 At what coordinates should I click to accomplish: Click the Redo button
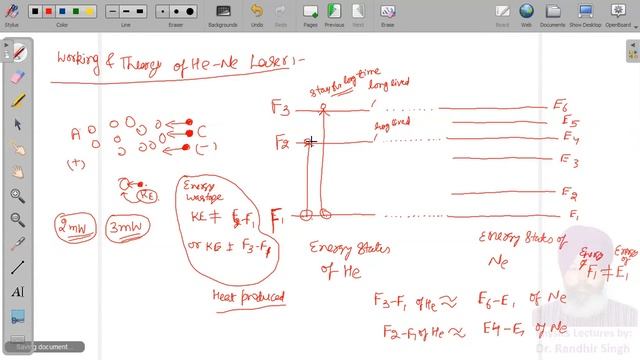(x=280, y=15)
